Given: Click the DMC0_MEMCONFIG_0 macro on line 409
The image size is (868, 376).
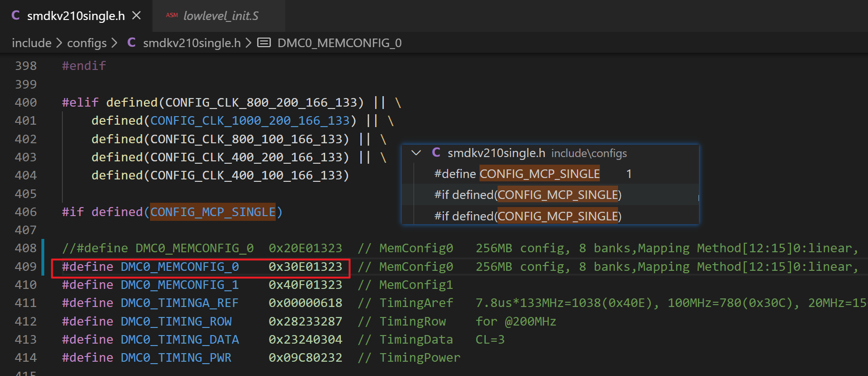Looking at the screenshot, I should pos(180,267).
